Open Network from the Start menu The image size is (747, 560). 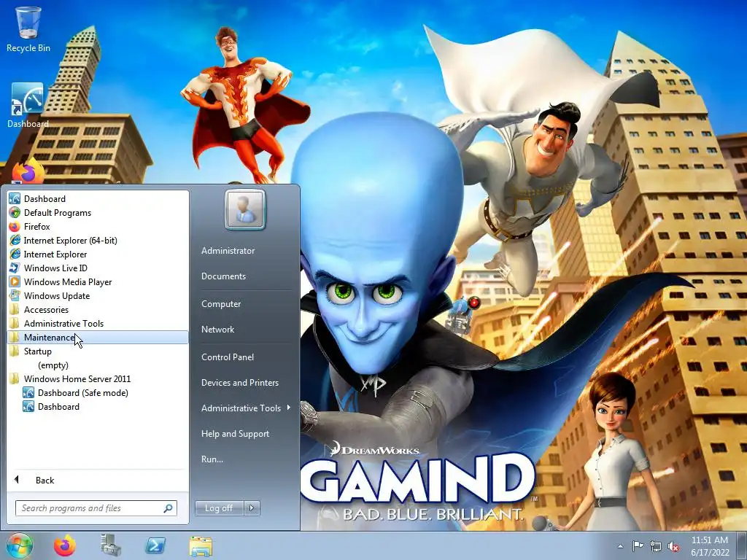coord(217,330)
